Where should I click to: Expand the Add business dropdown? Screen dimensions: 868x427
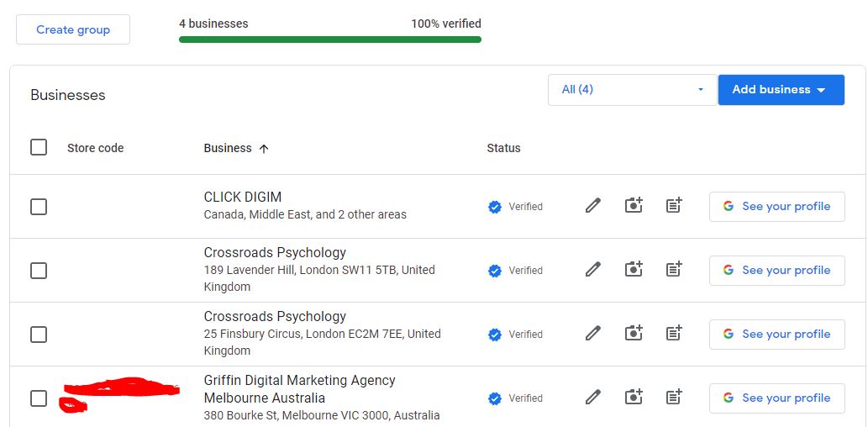click(x=781, y=90)
